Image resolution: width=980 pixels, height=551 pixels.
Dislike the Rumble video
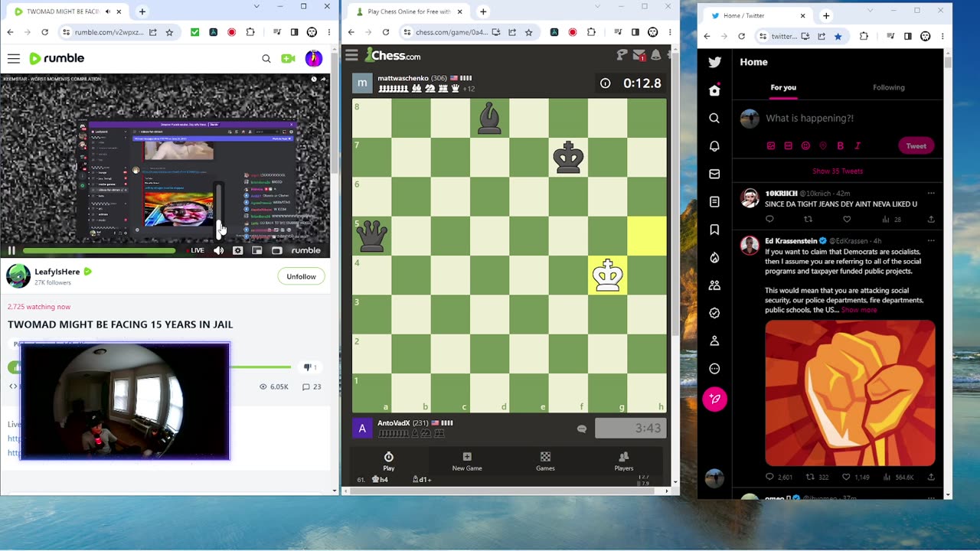tap(310, 367)
